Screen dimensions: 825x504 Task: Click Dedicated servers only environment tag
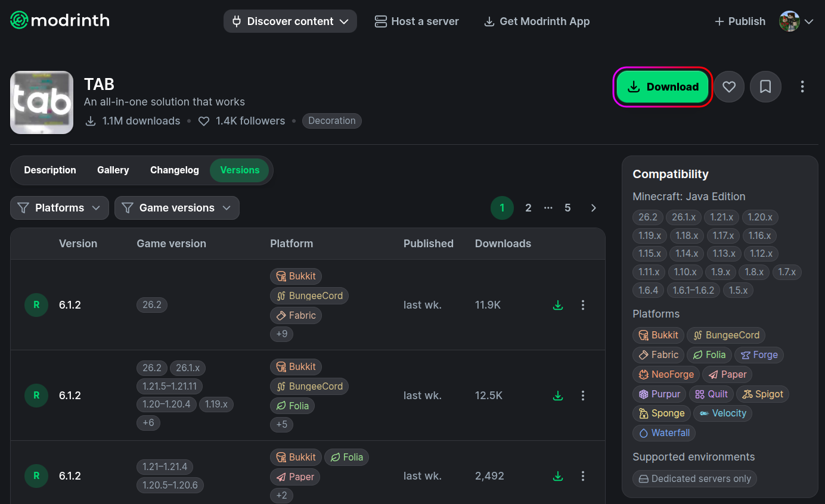click(695, 479)
